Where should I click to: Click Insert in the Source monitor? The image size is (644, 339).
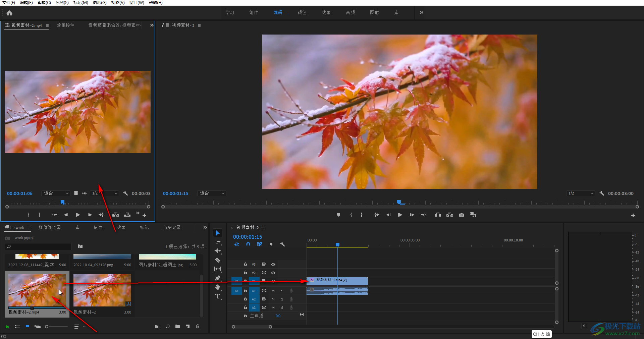(115, 215)
